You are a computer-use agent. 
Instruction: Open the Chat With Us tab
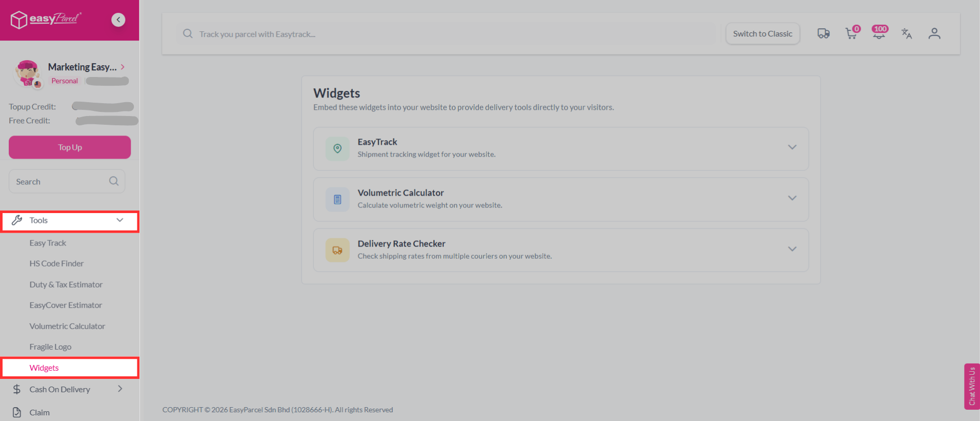pyautogui.click(x=972, y=387)
